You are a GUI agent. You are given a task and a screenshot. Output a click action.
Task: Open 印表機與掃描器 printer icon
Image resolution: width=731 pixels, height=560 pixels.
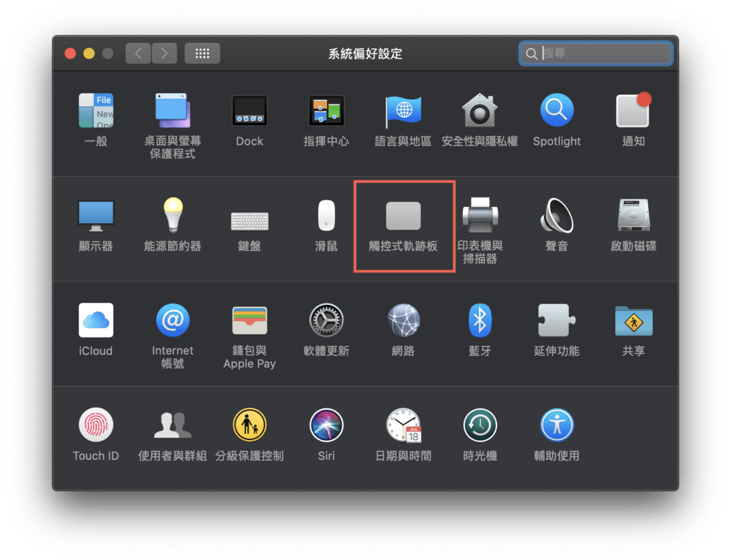[x=479, y=215]
